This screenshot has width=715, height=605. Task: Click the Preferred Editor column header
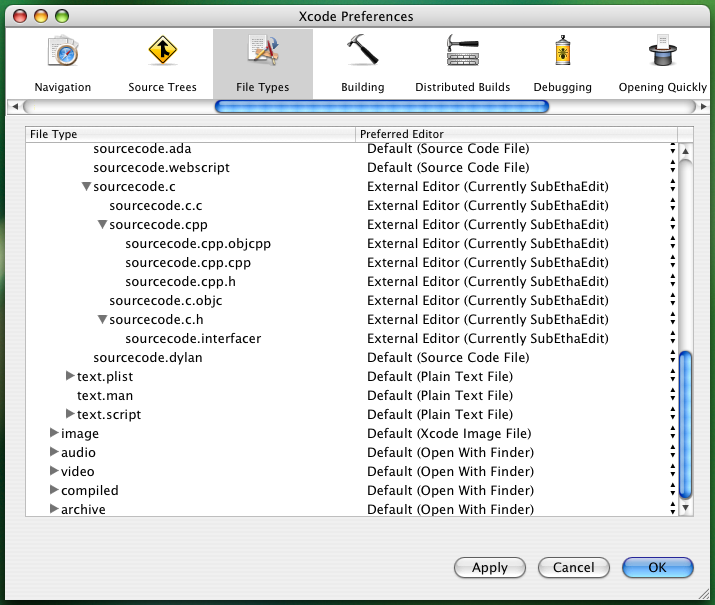[x=517, y=134]
